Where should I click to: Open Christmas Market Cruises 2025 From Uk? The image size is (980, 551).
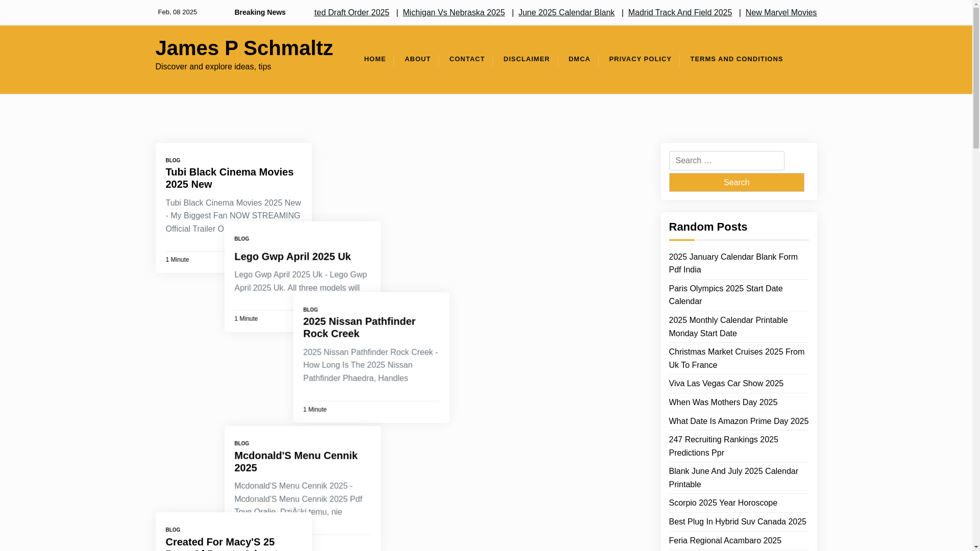(737, 358)
